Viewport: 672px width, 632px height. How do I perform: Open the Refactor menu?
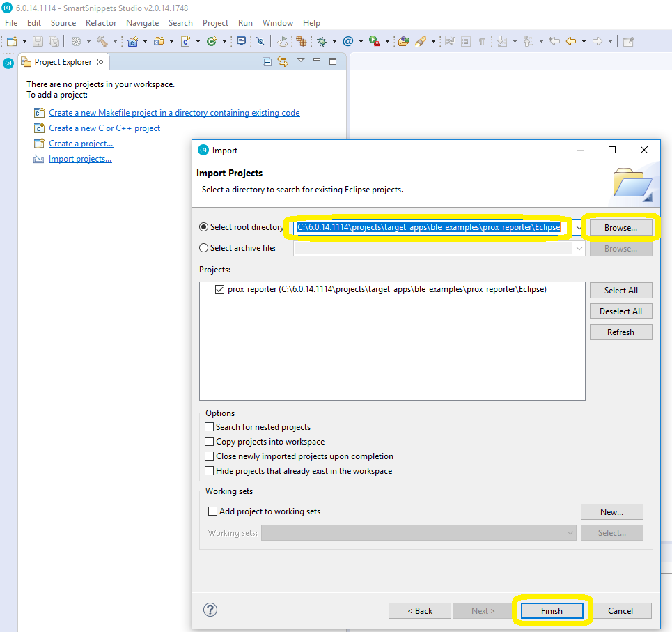point(101,23)
